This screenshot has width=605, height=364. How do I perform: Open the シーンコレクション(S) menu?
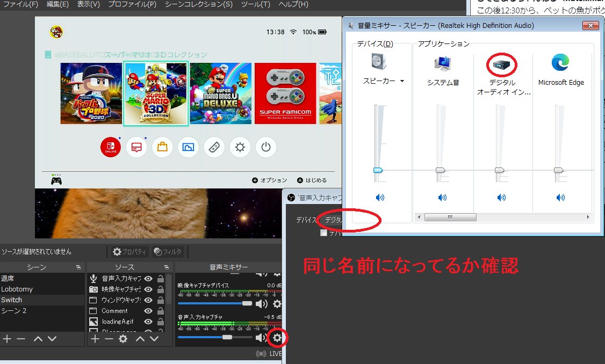[199, 4]
